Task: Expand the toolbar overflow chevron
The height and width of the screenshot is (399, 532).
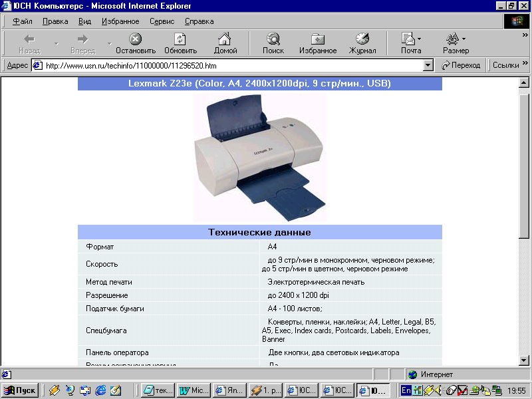Action: [525, 35]
